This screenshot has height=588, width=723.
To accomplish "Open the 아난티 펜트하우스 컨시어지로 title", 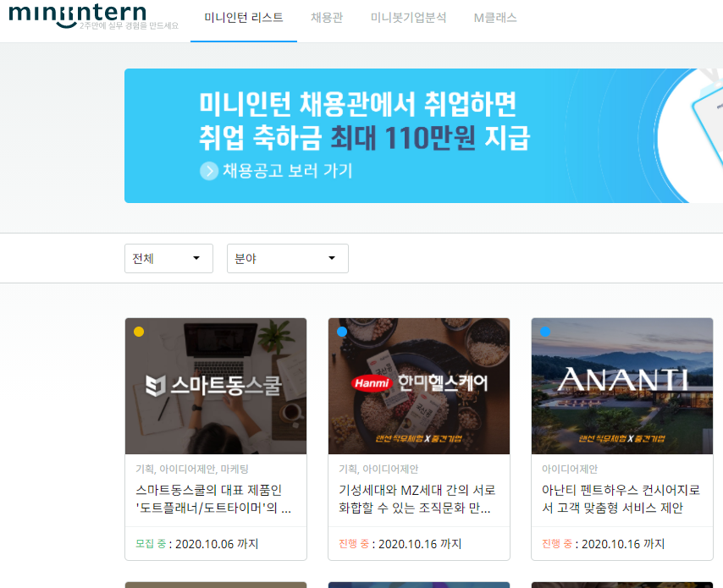I will pyautogui.click(x=621, y=499).
